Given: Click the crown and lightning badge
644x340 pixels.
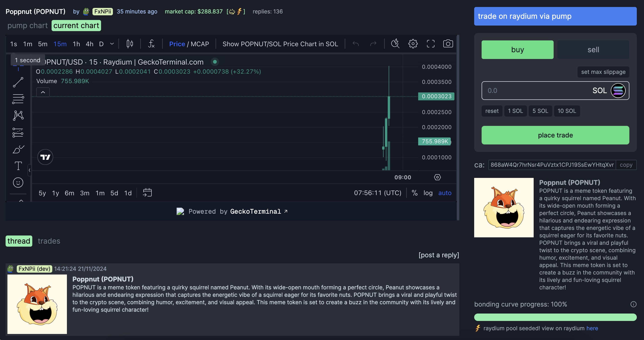Looking at the screenshot, I should coord(236,12).
